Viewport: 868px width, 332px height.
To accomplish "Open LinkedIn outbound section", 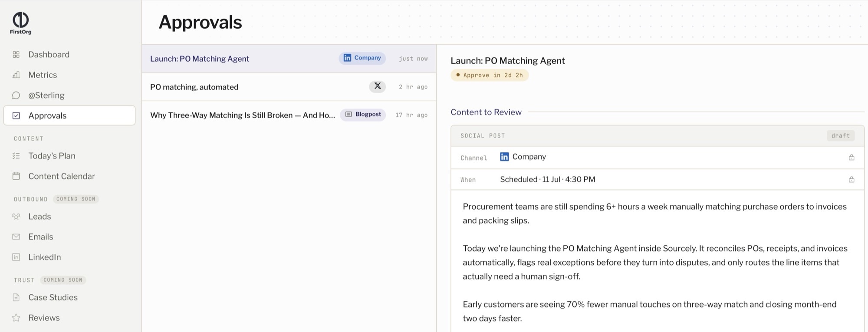I will 69,257.
